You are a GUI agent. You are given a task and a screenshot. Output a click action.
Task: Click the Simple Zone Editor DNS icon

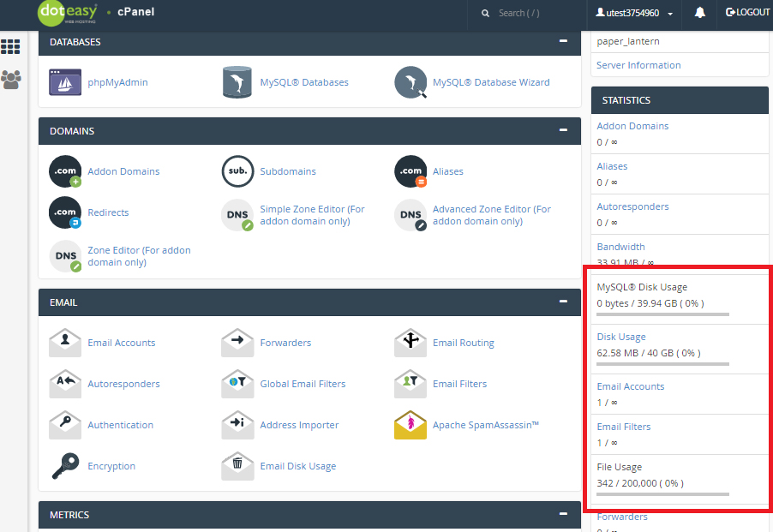click(237, 215)
